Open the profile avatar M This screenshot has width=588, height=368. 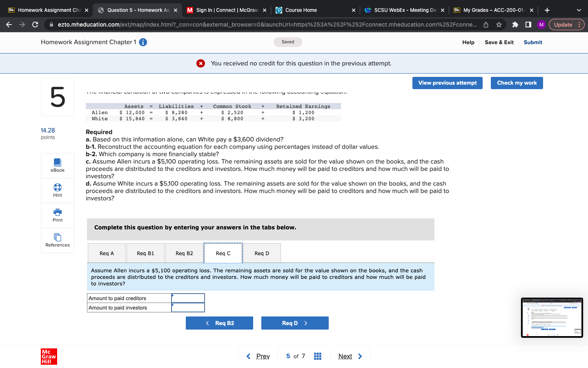pos(541,25)
